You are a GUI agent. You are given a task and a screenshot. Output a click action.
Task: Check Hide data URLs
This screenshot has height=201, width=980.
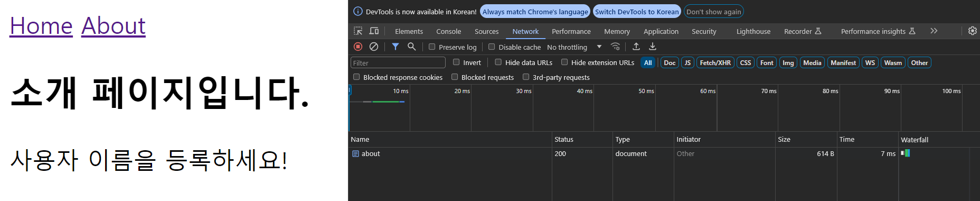tap(498, 62)
